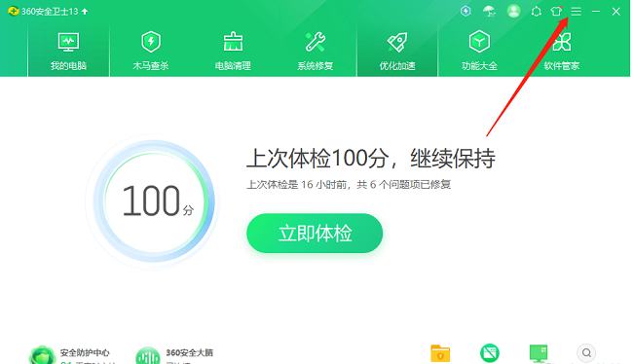Click the 上次体检100分，继续保持 heading
633x364 pixels.
pyautogui.click(x=371, y=158)
